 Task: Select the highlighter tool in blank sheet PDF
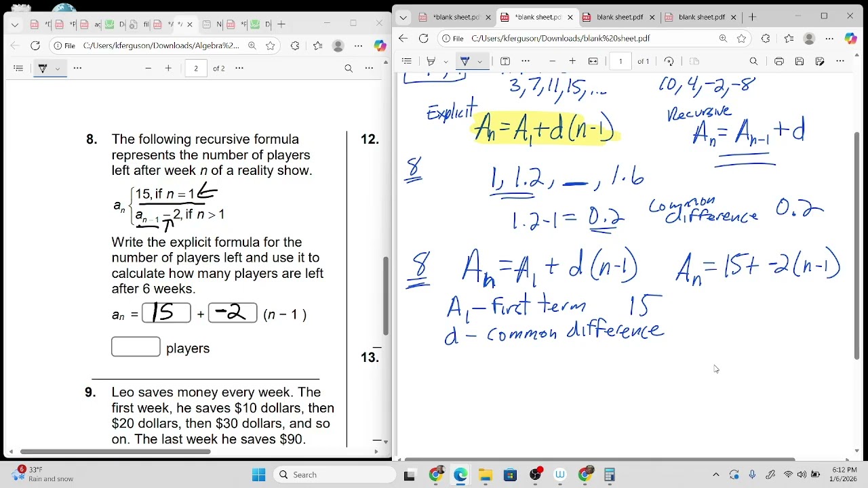tap(431, 61)
